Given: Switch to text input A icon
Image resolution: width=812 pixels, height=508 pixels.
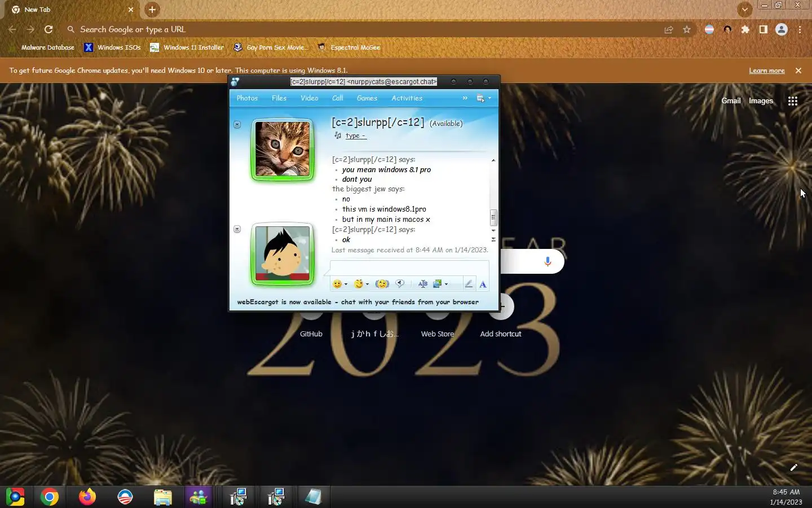Looking at the screenshot, I should (x=483, y=284).
